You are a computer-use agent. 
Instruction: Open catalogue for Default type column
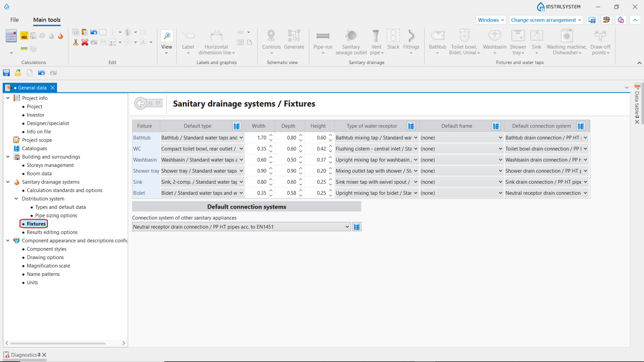pyautogui.click(x=236, y=126)
